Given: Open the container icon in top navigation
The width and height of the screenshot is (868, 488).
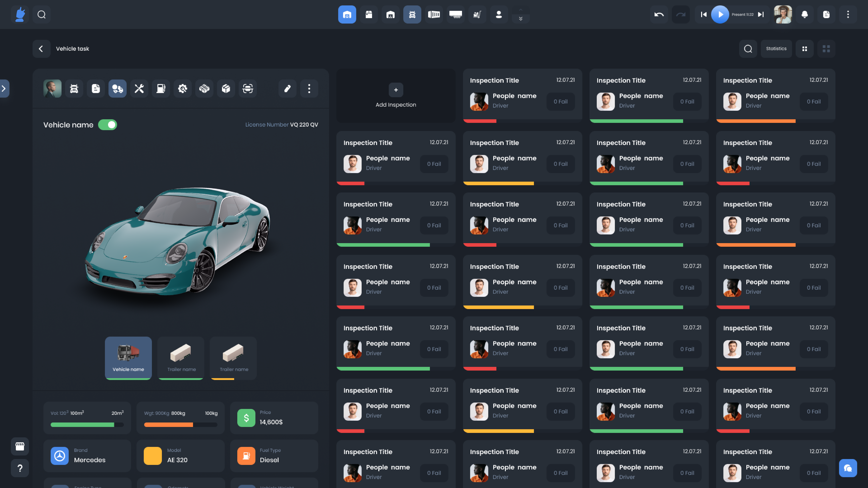Looking at the screenshot, I should coord(434,15).
